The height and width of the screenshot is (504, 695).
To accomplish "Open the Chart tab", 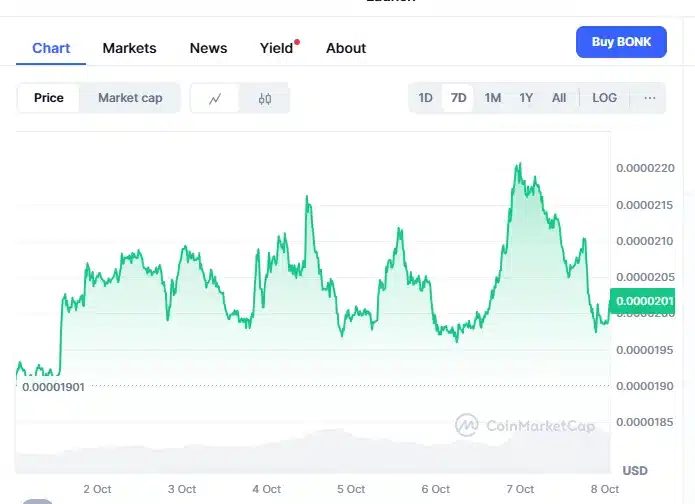I will pyautogui.click(x=51, y=48).
